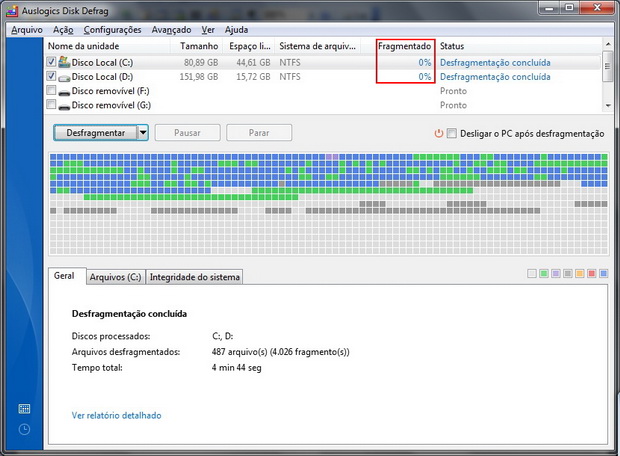The height and width of the screenshot is (456, 620).
Task: Click the white legend color swatch
Action: [532, 274]
